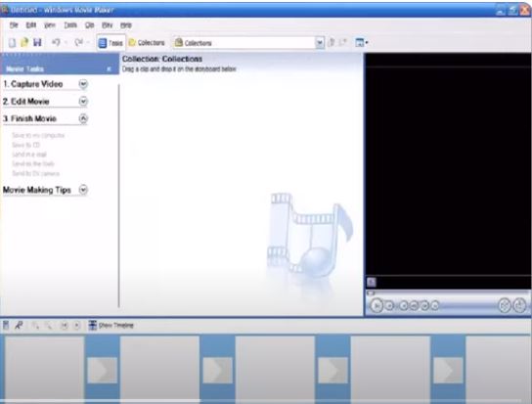Click the New Collection Folder icon
Viewport: 532px width, 404px height.
tap(343, 43)
